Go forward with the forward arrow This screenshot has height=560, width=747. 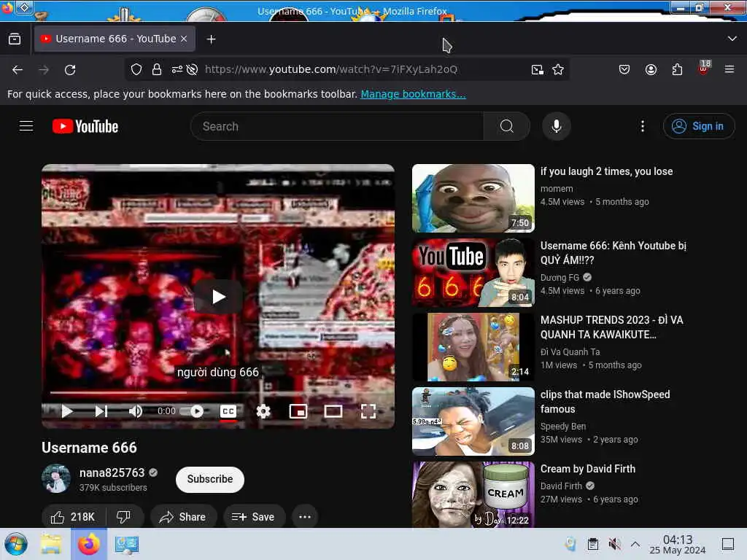(44, 69)
